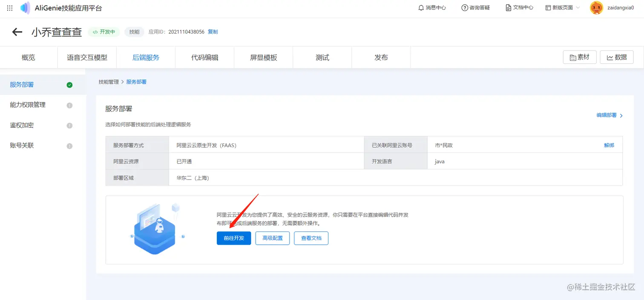Select 账号关联 in the sidebar
The width and height of the screenshot is (644, 300).
point(43,146)
